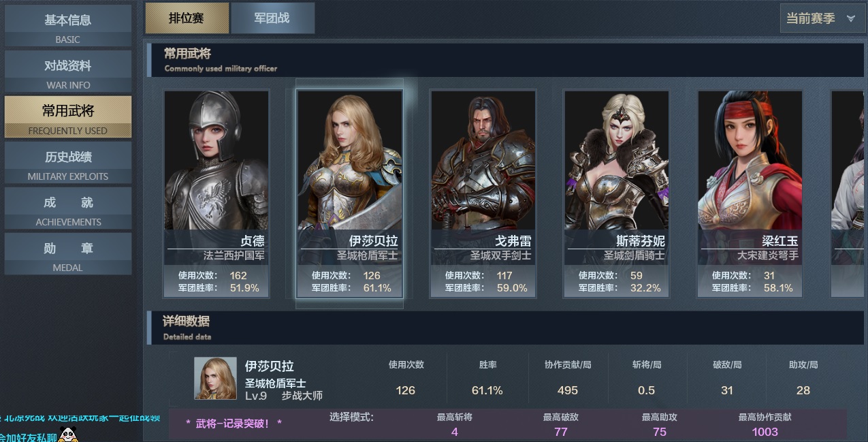Go to 成就 ACHIEVEMENTS section
The image size is (868, 442).
(68, 210)
